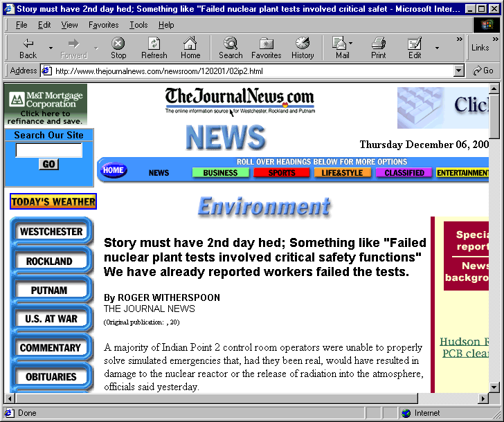The width and height of the screenshot is (504, 422).
Task: Click the horizontal scrollbar right arrow
Action: (483, 398)
